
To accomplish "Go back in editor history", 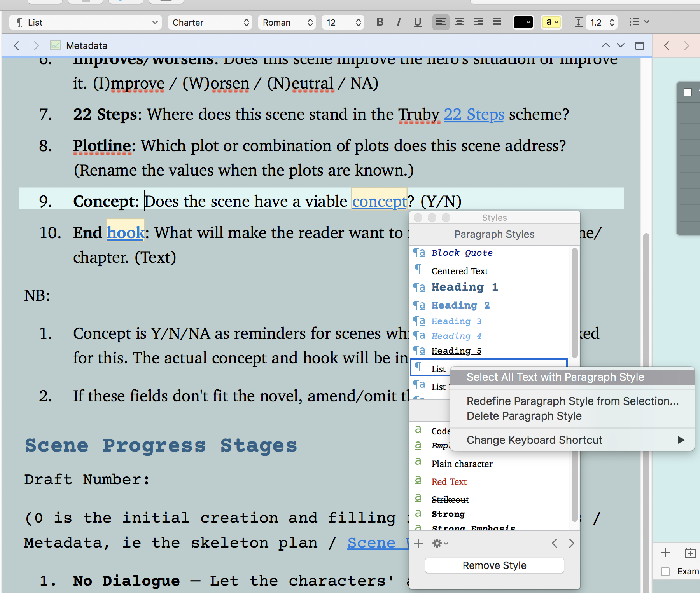I will (x=16, y=45).
